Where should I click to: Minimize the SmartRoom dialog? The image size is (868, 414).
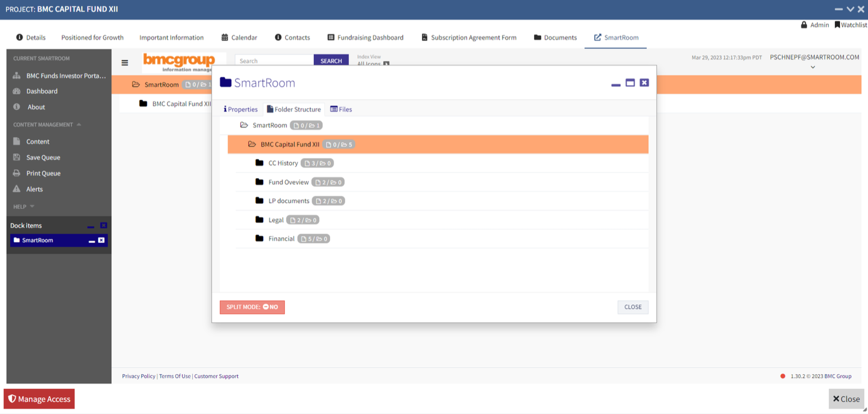click(616, 83)
